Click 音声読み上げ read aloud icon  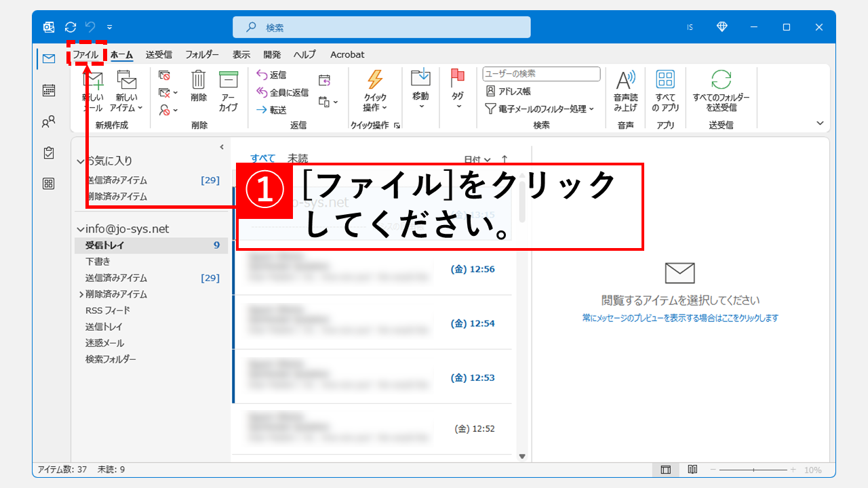(x=626, y=91)
